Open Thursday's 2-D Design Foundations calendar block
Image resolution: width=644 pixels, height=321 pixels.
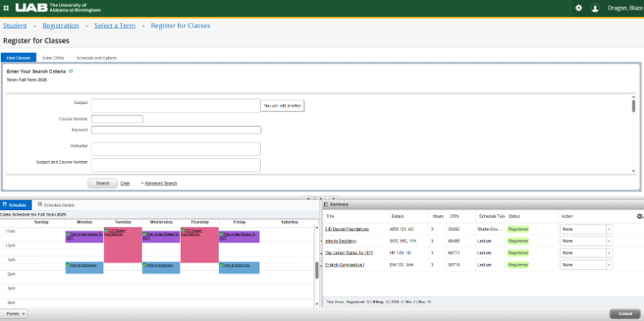(x=200, y=245)
